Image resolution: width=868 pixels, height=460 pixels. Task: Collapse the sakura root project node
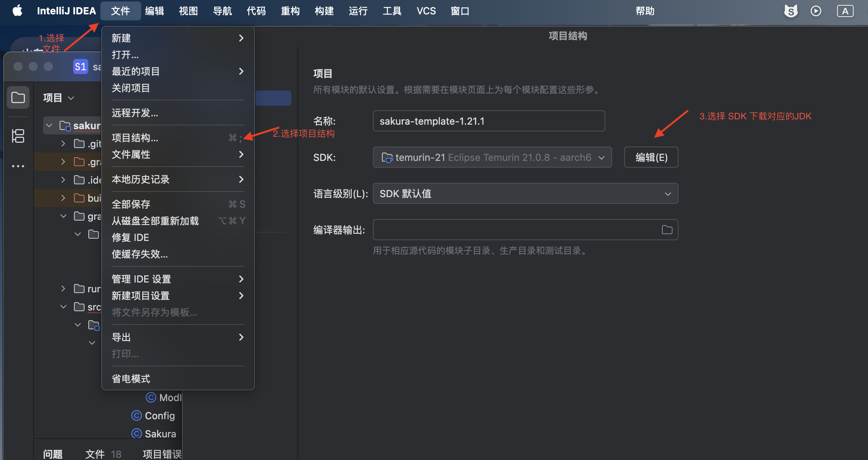pos(49,125)
